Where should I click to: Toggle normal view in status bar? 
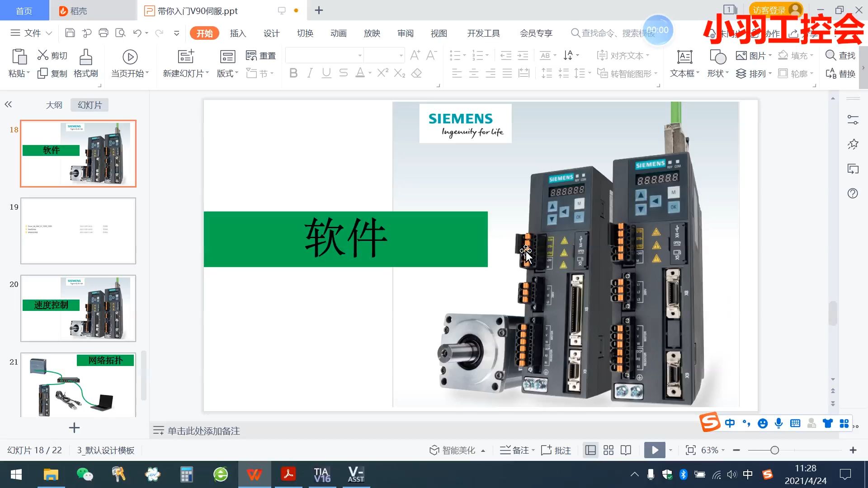point(590,450)
